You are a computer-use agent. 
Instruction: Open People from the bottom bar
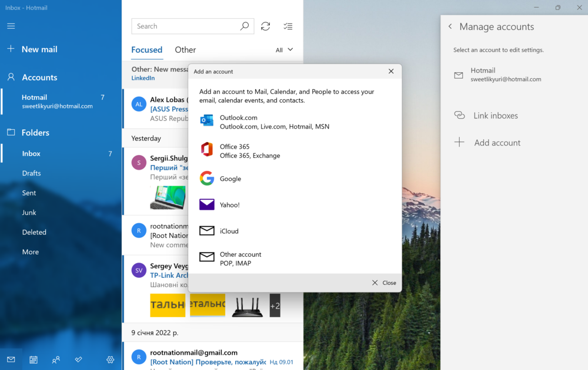coord(56,359)
